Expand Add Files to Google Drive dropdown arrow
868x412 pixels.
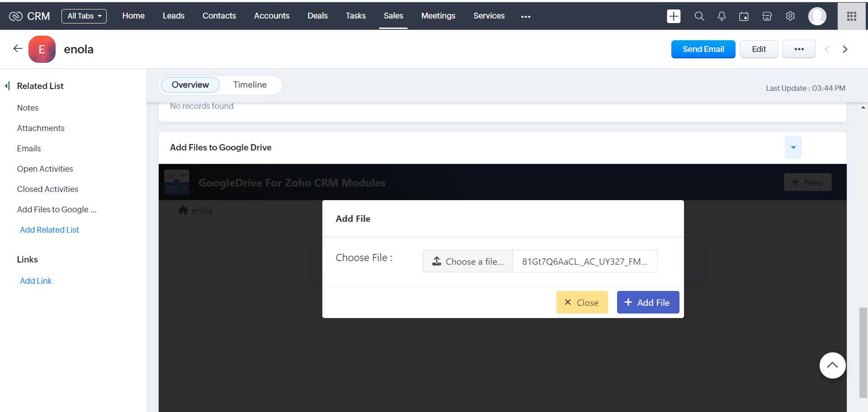(793, 147)
